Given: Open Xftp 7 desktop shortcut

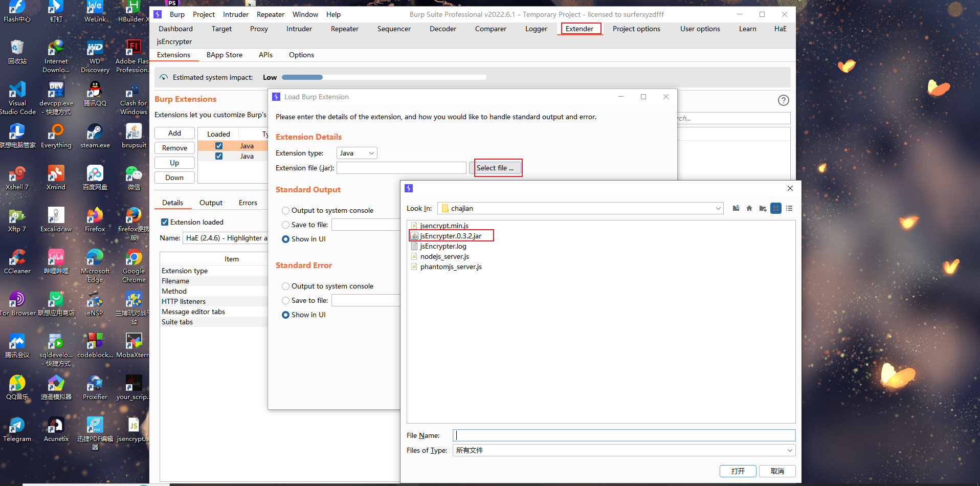Looking at the screenshot, I should pos(17,220).
